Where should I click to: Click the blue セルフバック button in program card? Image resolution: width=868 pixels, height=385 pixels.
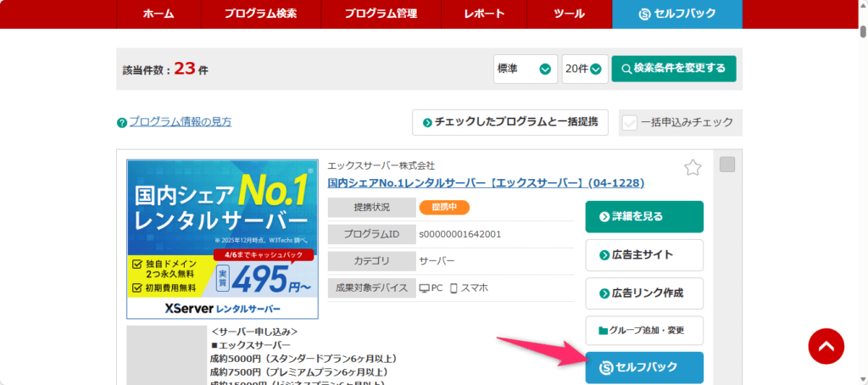point(643,367)
